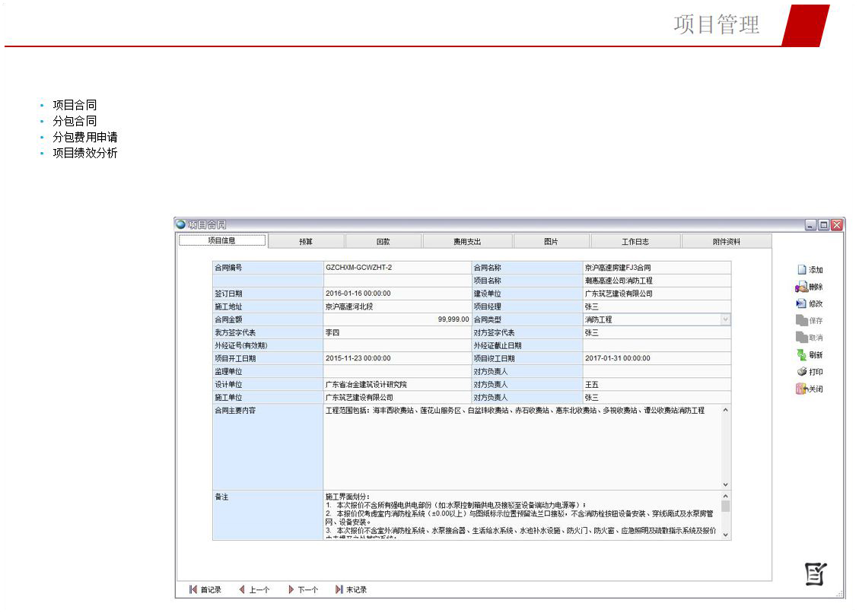Switch to the 预算 tab

[306, 242]
